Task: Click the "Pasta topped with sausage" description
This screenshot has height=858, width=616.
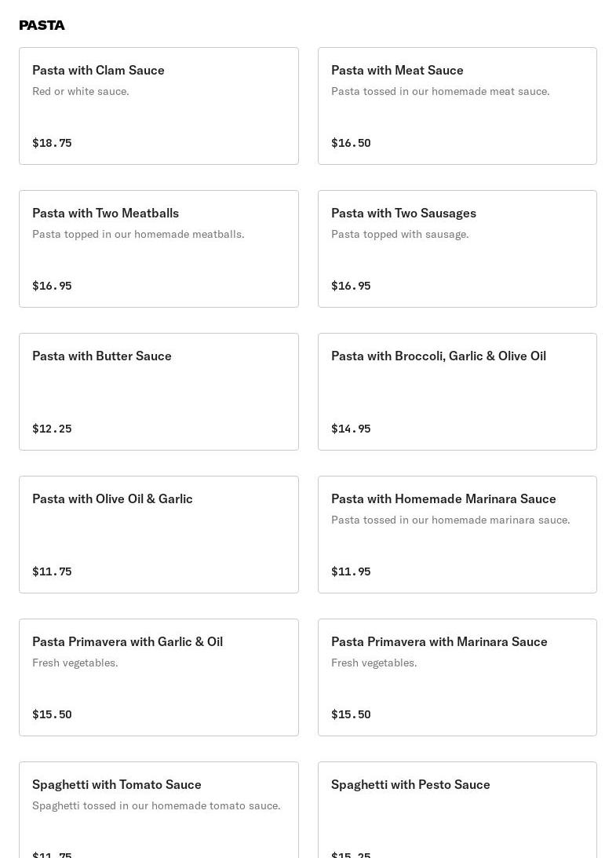Action: pos(400,234)
